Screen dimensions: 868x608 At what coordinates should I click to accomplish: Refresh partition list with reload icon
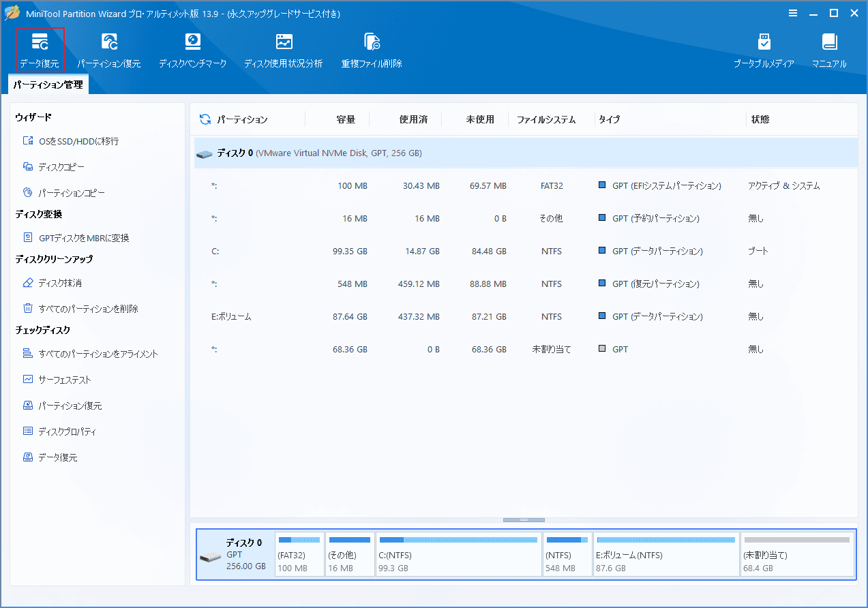[205, 119]
